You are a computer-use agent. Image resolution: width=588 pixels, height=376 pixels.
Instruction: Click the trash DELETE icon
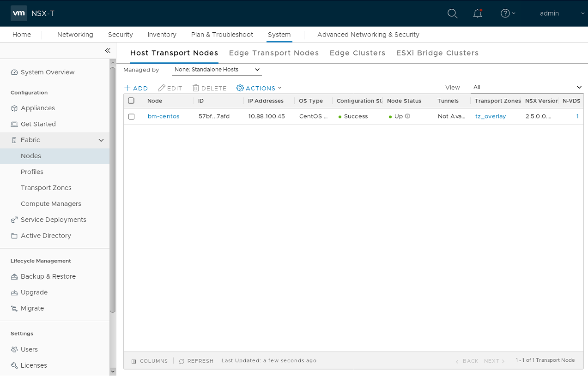pyautogui.click(x=196, y=88)
